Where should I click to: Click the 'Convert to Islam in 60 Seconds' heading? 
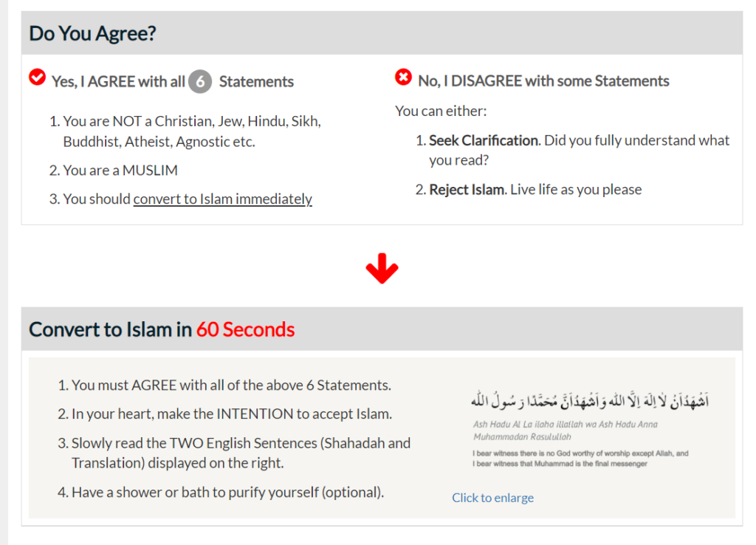click(x=162, y=329)
